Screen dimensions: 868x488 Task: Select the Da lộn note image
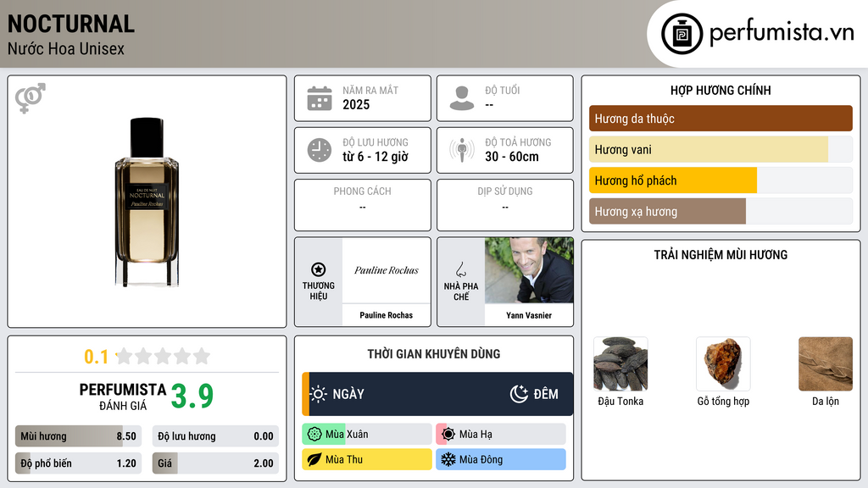tap(826, 364)
